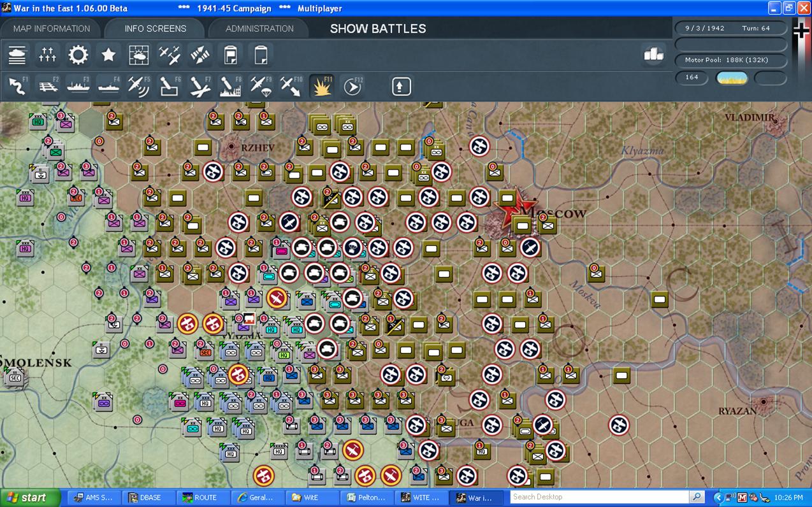Click the boxed up-arrow toolbar button
Image resolution: width=812 pixels, height=507 pixels.
click(402, 86)
